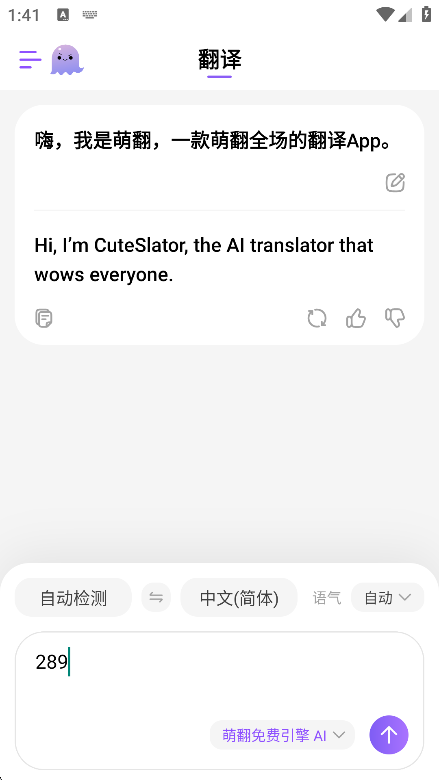Copy the translated text
Image resolution: width=439 pixels, height=780 pixels.
(44, 318)
